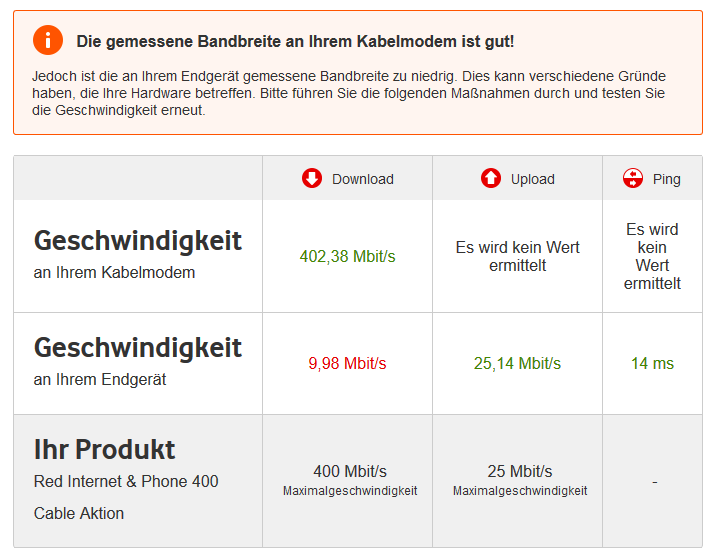
Task: Click the 400 Mbit/s maximum speed value
Action: tap(349, 471)
